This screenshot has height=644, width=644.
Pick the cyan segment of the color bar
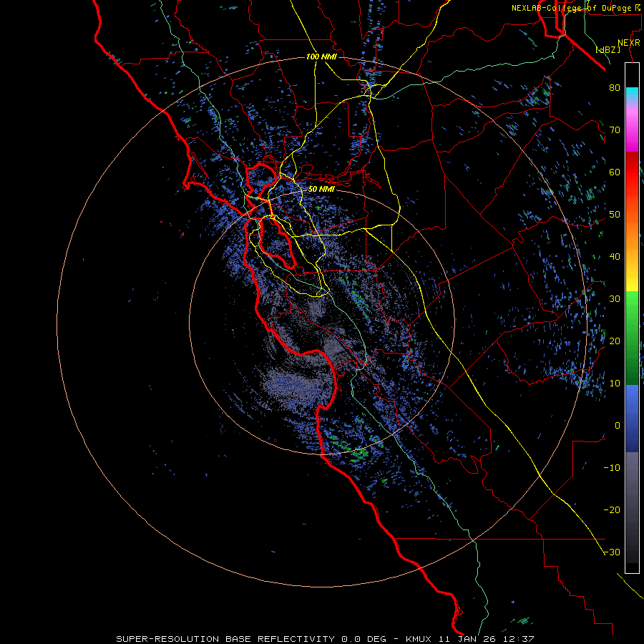[x=632, y=94]
